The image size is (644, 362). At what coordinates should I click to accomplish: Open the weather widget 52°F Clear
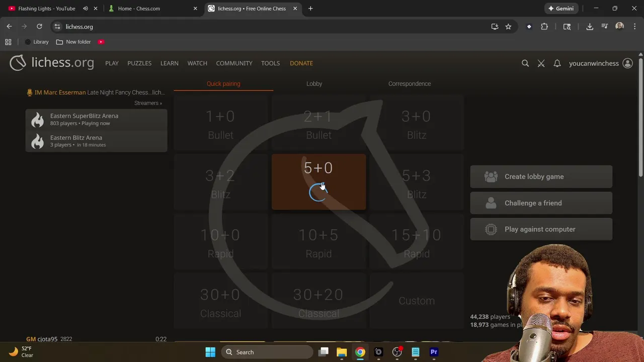click(21, 352)
